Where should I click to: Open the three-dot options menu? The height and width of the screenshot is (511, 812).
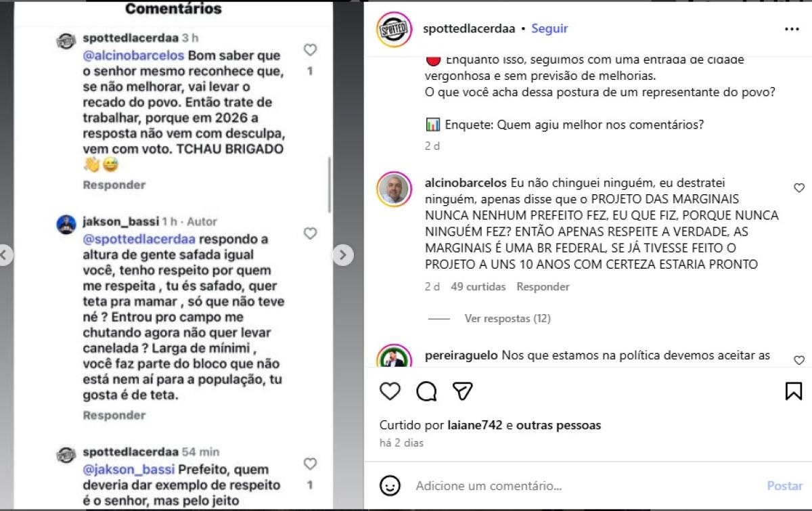[792, 29]
